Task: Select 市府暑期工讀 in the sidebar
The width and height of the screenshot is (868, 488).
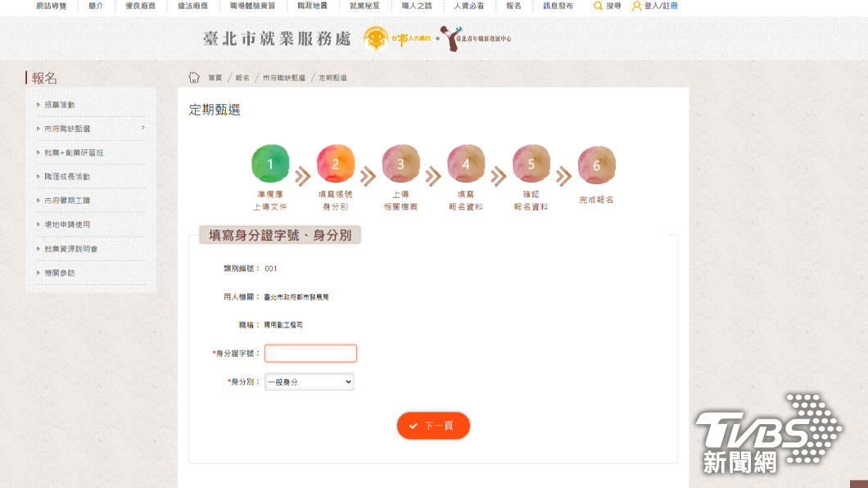Action: click(67, 201)
